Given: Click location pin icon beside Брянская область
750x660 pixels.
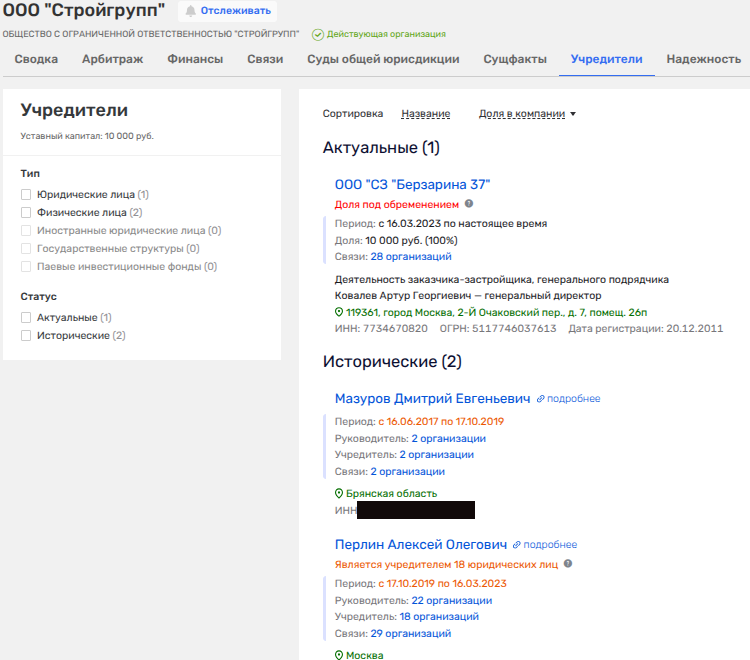Looking at the screenshot, I should click(x=339, y=494).
